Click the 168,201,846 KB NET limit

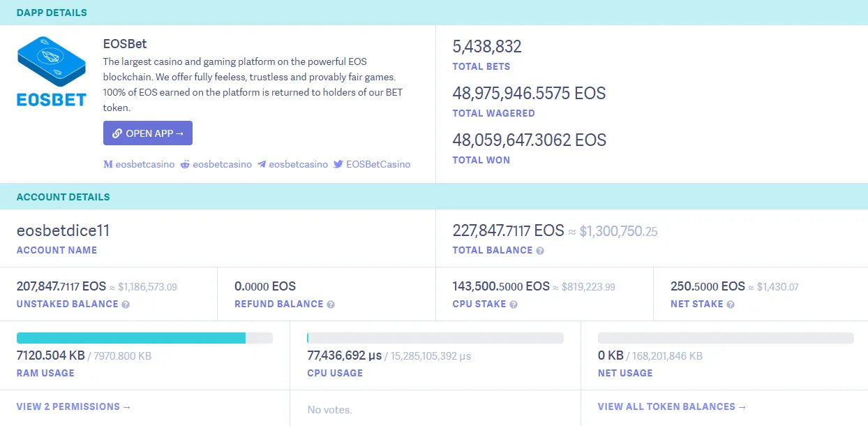pos(667,356)
